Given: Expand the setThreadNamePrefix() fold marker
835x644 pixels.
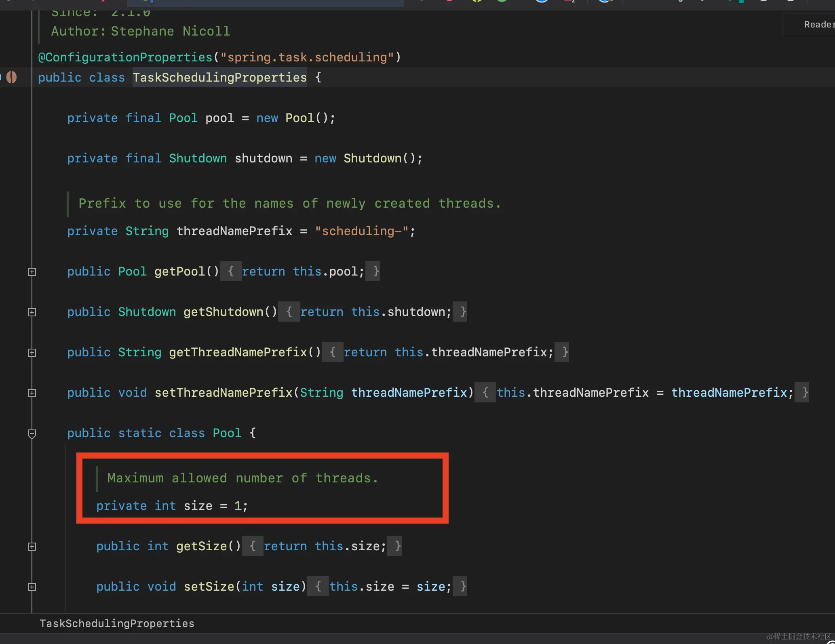Looking at the screenshot, I should (32, 393).
